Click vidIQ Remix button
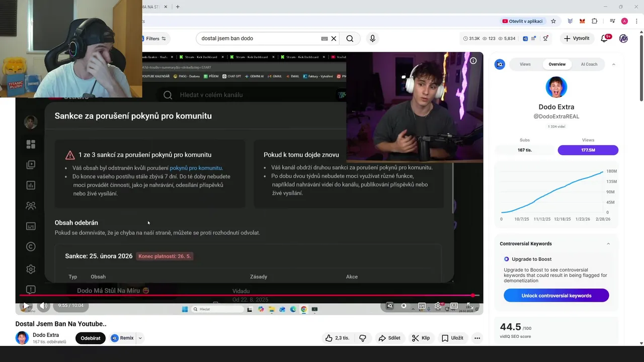This screenshot has width=644, height=362. click(122, 338)
